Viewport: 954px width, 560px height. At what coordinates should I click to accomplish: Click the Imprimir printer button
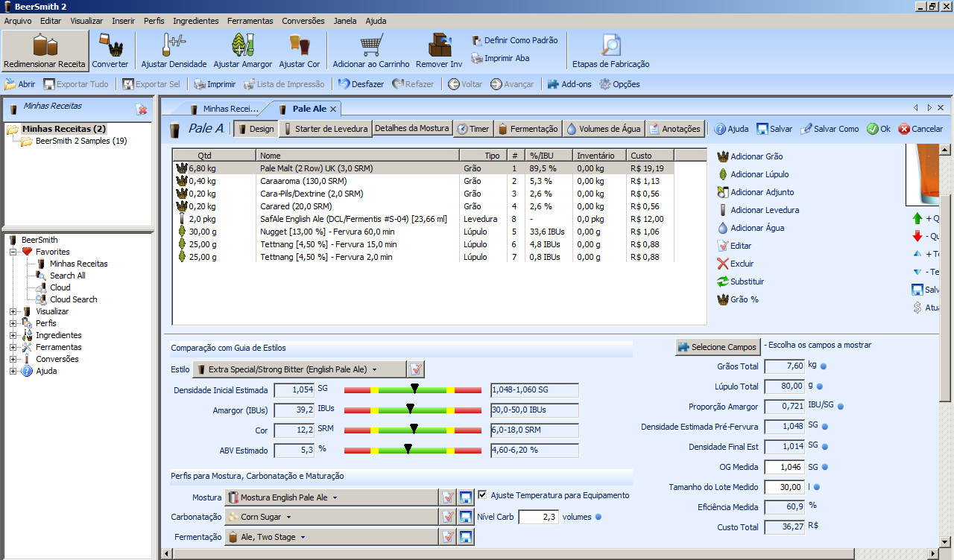tap(215, 84)
